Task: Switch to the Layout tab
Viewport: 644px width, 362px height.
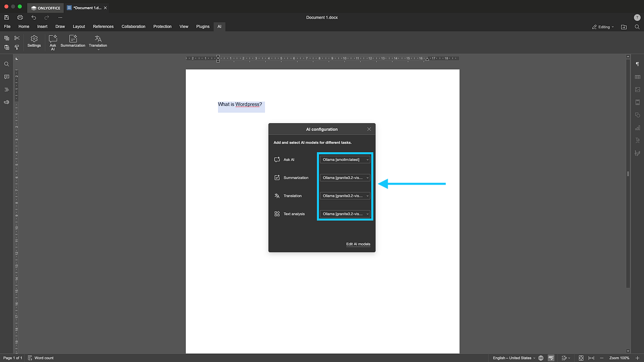Action: click(79, 27)
